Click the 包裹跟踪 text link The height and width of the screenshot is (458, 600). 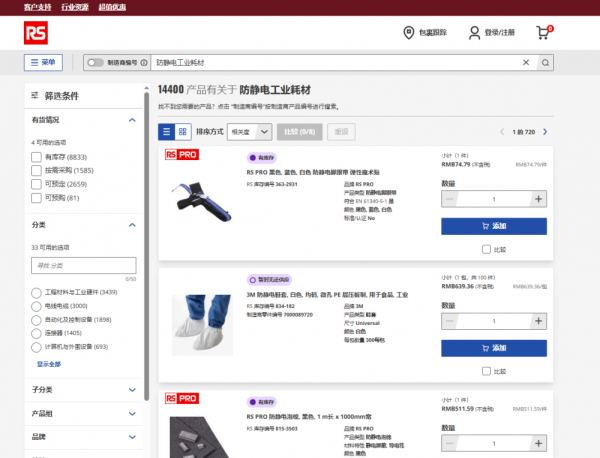point(433,33)
